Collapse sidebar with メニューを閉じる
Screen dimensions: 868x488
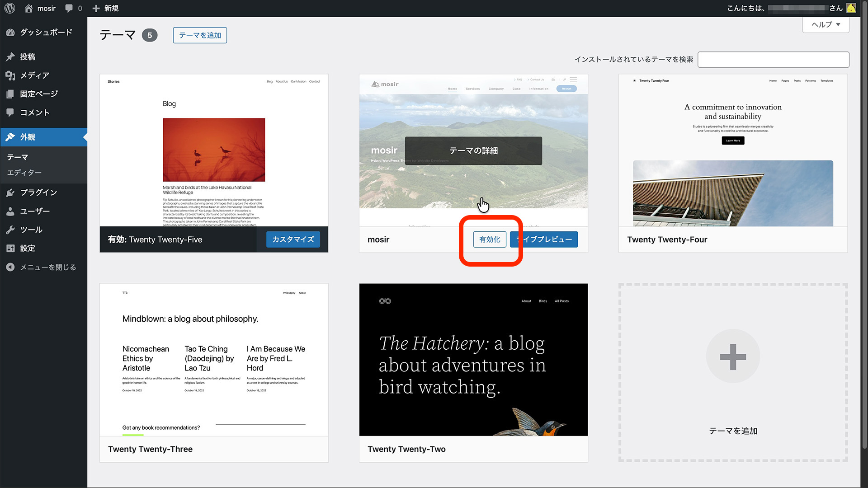pos(47,267)
